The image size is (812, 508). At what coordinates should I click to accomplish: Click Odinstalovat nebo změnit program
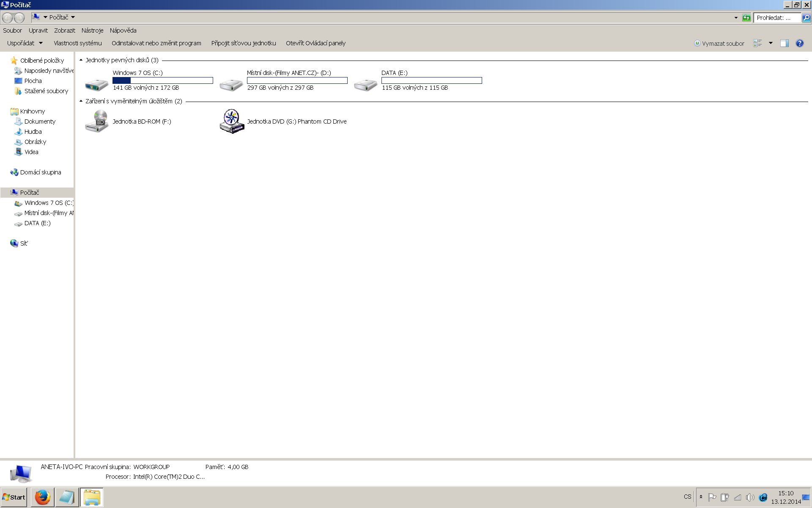[156, 43]
